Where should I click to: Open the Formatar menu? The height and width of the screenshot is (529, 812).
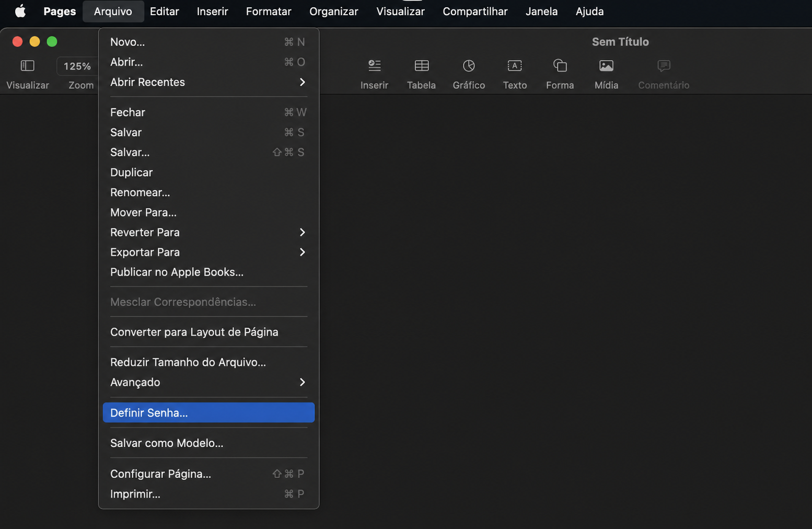(x=269, y=11)
